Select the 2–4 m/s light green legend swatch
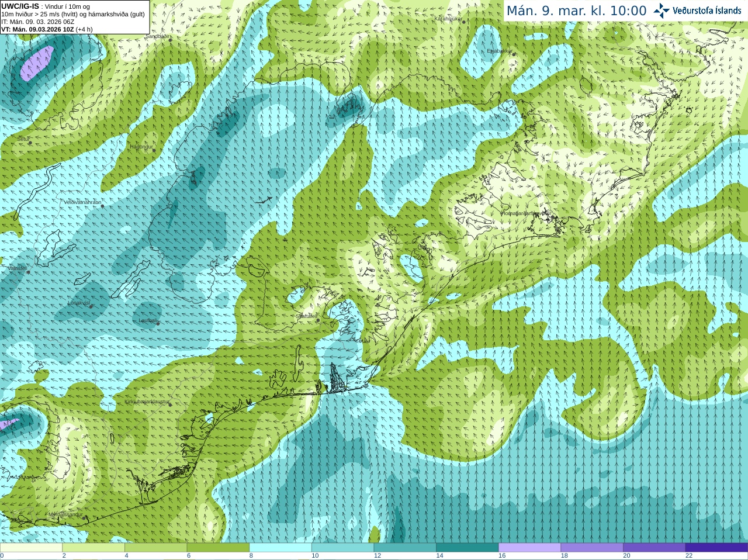 (x=93, y=548)
